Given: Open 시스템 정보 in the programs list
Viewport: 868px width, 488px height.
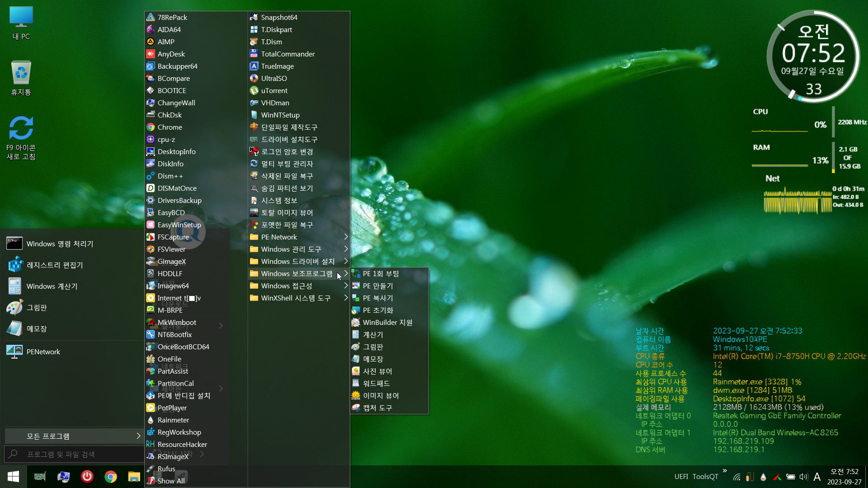Looking at the screenshot, I should point(299,200).
